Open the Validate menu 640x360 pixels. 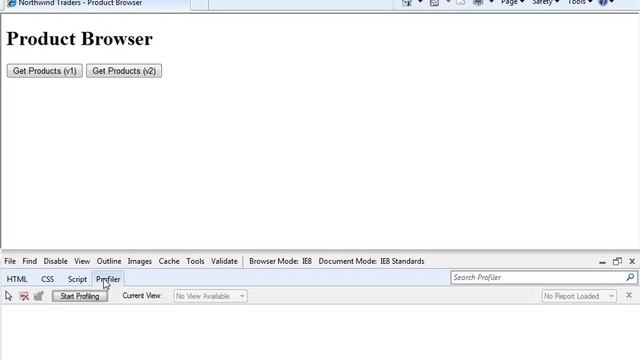224,261
